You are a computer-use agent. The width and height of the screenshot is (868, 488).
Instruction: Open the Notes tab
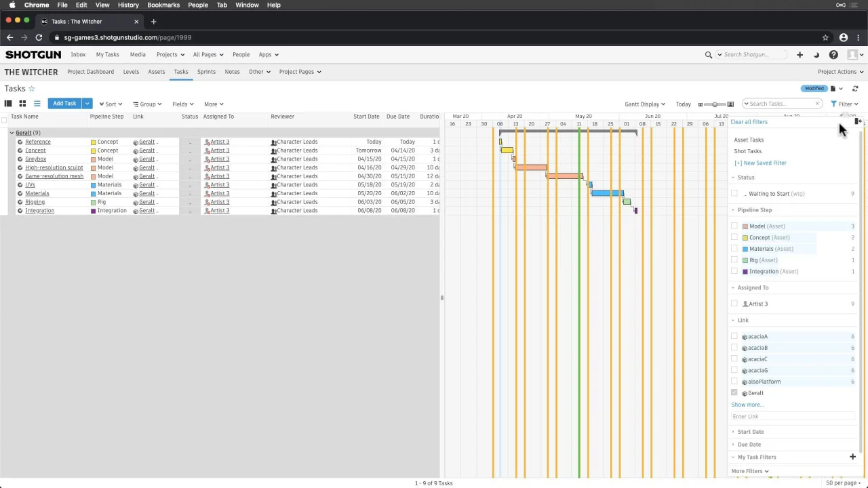click(x=232, y=72)
